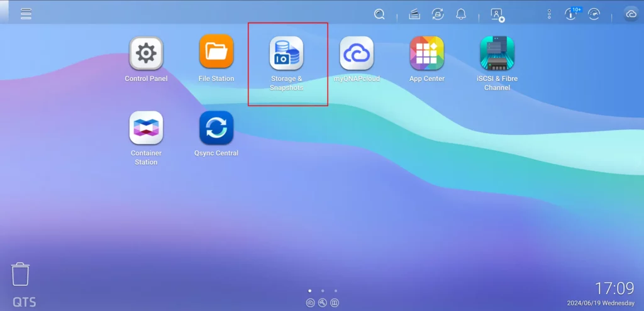Open background tasks panel in top bar
The image size is (644, 311).
click(x=414, y=14)
